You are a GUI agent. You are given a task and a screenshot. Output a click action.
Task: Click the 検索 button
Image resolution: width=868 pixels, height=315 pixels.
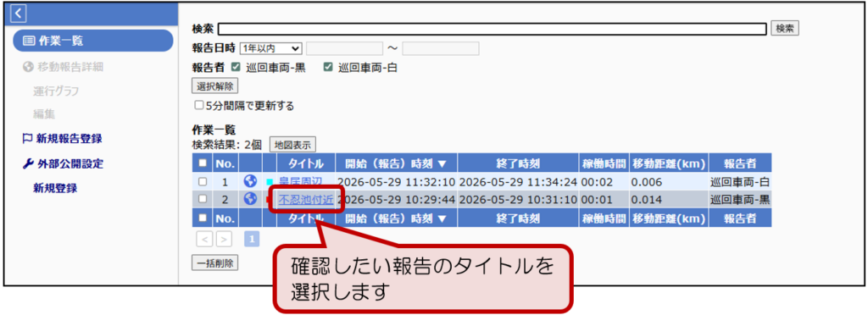784,29
